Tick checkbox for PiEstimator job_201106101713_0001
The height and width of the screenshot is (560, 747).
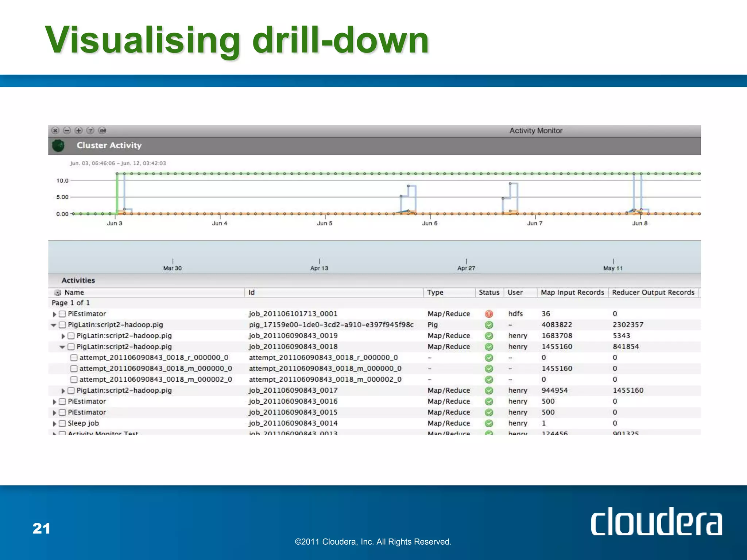coord(62,314)
